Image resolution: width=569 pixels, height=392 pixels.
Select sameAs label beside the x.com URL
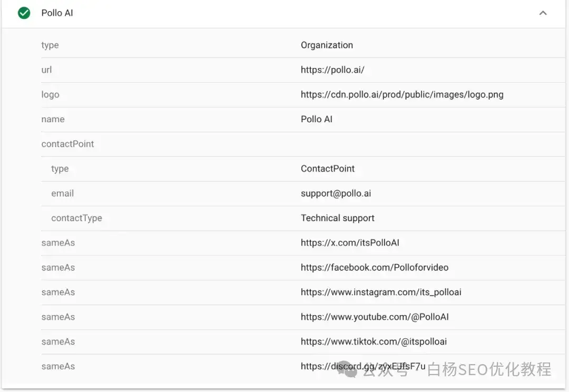(x=58, y=243)
